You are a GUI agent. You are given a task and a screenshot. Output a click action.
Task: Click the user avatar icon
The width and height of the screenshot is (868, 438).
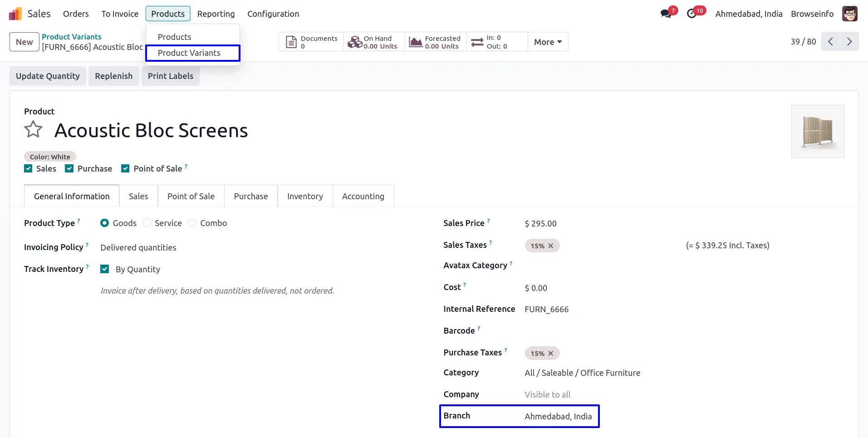[x=849, y=14]
